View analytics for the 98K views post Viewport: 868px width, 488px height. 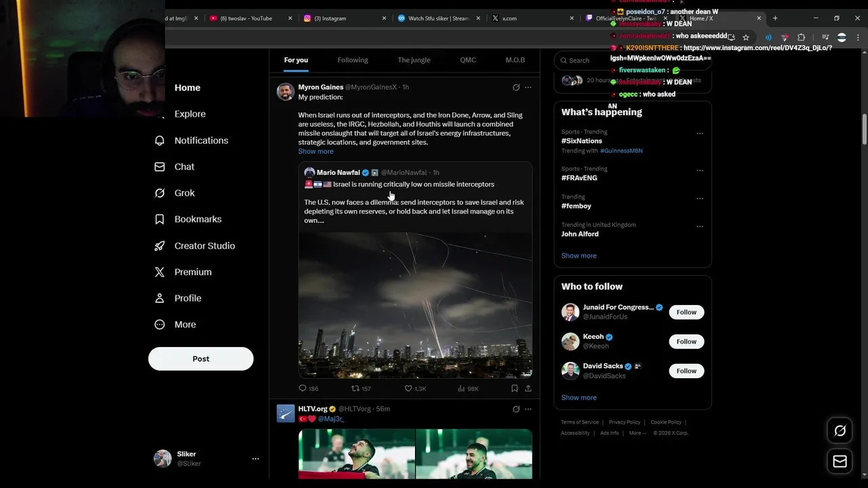468,388
